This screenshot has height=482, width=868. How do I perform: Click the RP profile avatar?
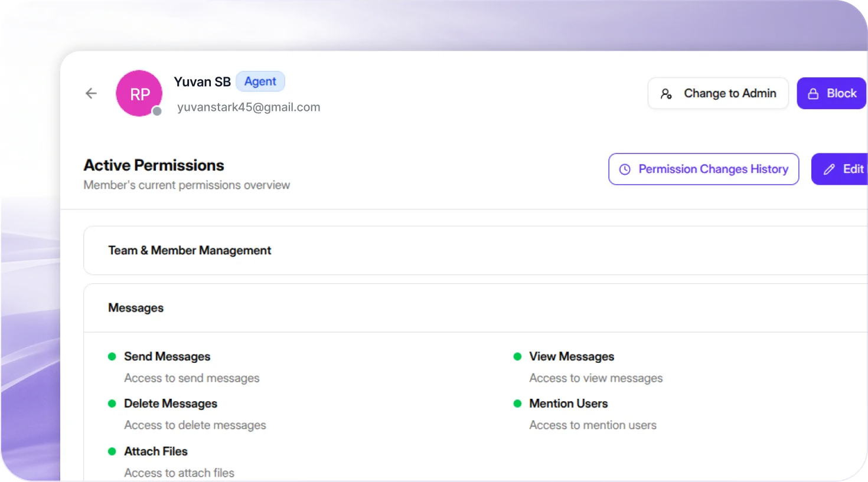[139, 94]
